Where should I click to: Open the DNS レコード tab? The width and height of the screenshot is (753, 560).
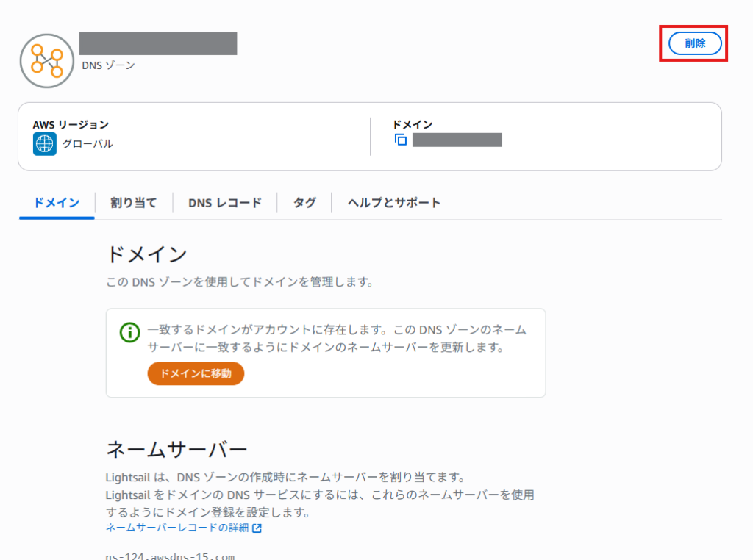[x=225, y=203]
